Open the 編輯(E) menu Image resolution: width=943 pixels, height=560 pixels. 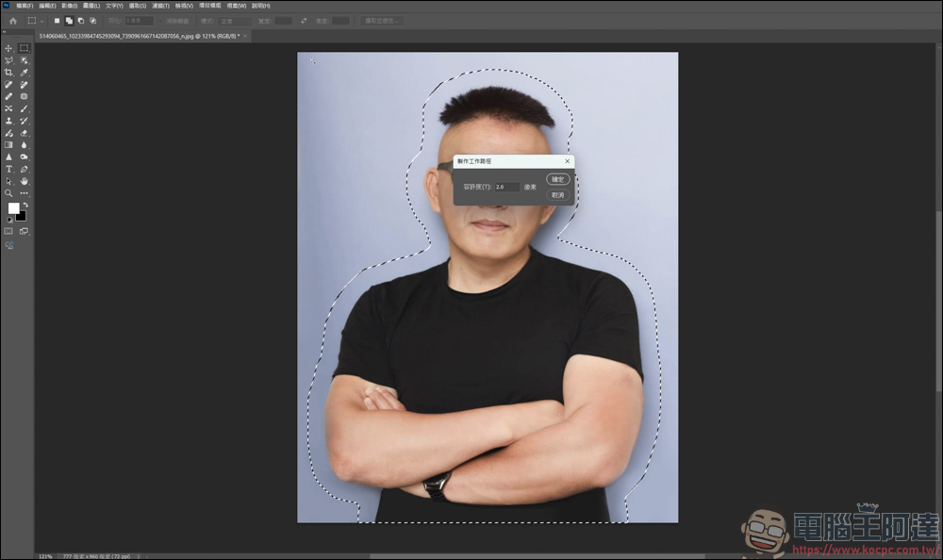point(47,6)
